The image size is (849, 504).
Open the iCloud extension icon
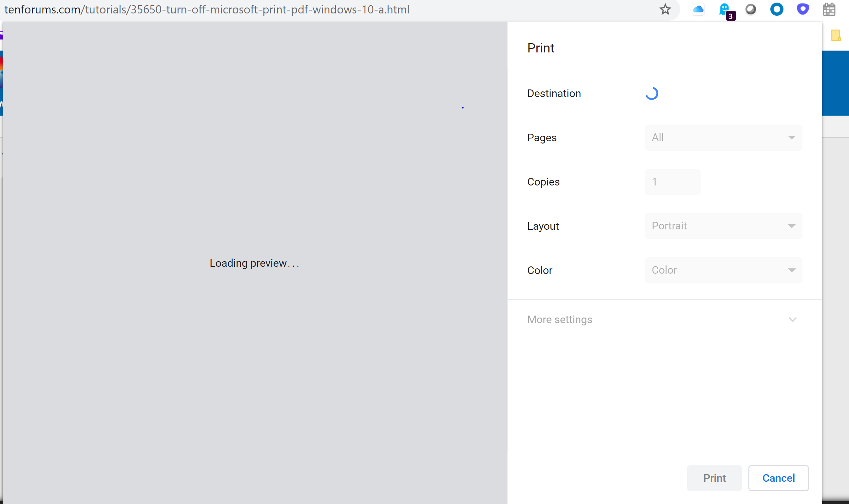pos(698,10)
